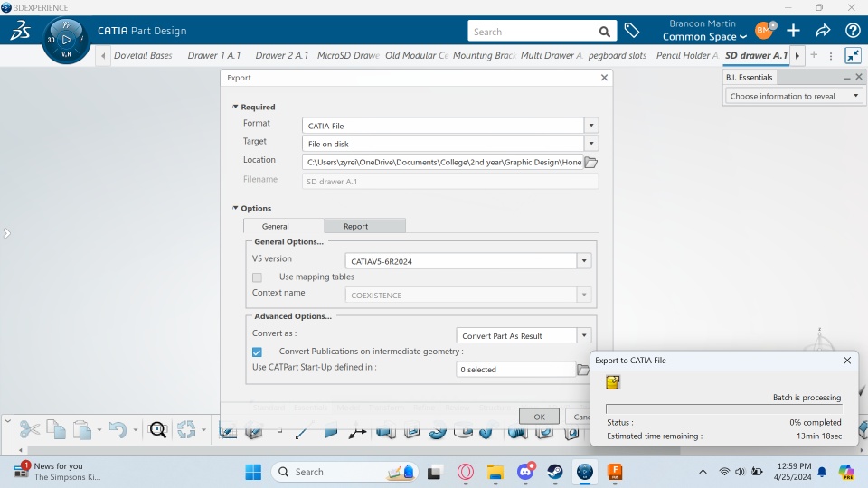Switch to Drawer 2 A.1 tab
Screen dimensions: 868x488
tap(282, 55)
